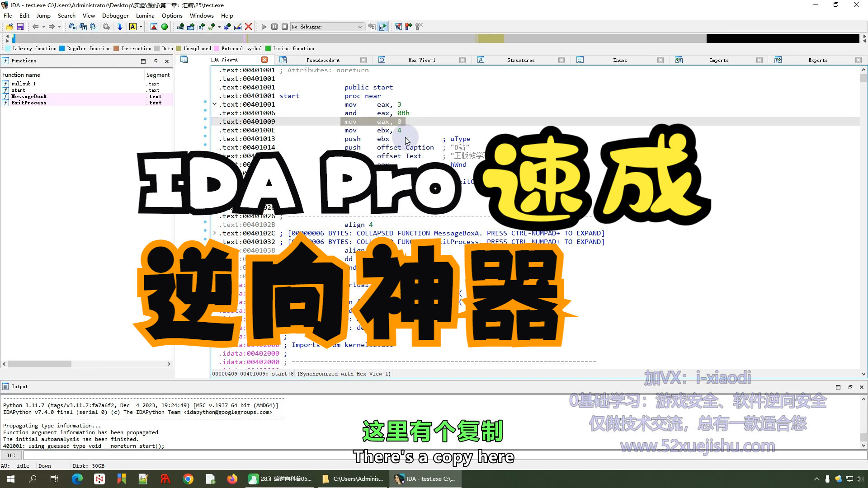Collapse the start function disclosure arrow
The image size is (868, 488).
click(x=215, y=104)
